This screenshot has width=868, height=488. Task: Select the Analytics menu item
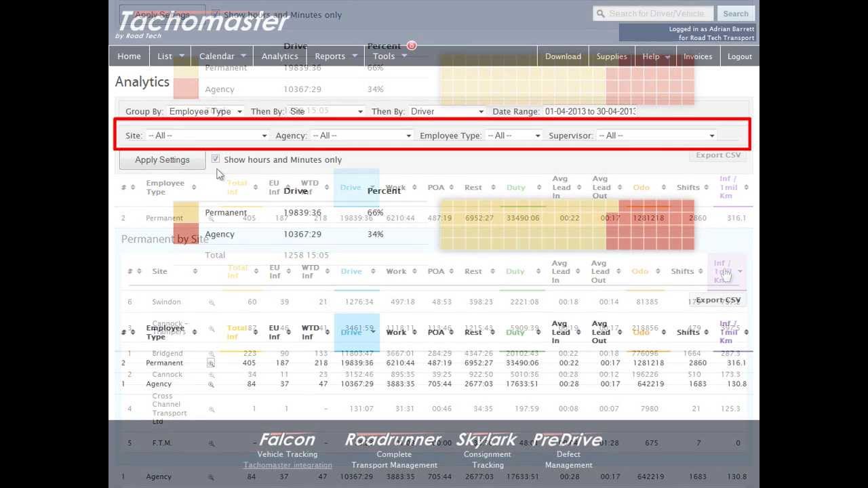pos(279,56)
